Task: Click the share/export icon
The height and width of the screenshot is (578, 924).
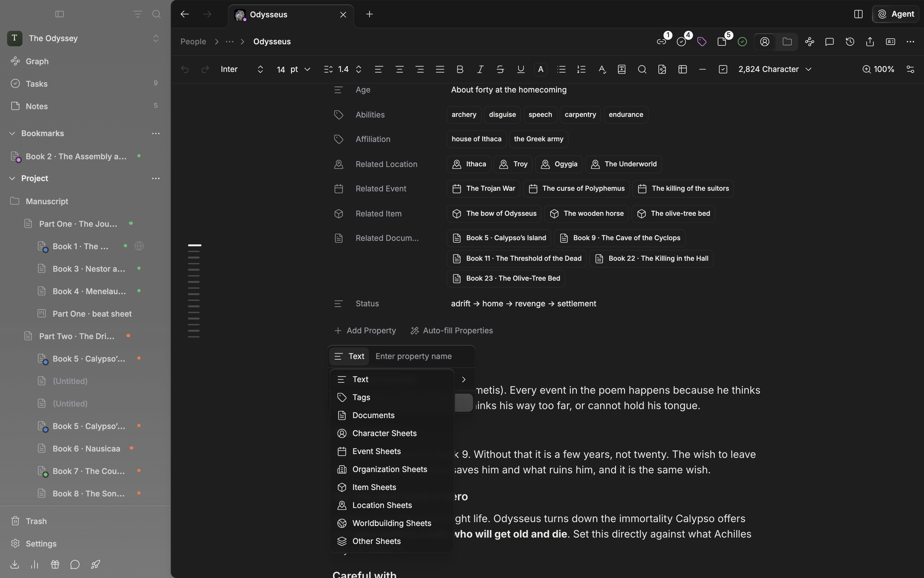Action: 870,42
